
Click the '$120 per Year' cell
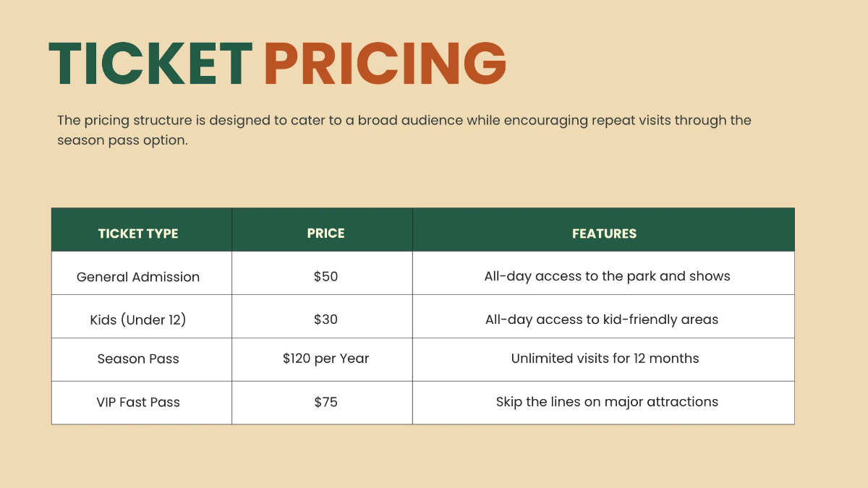click(x=325, y=359)
